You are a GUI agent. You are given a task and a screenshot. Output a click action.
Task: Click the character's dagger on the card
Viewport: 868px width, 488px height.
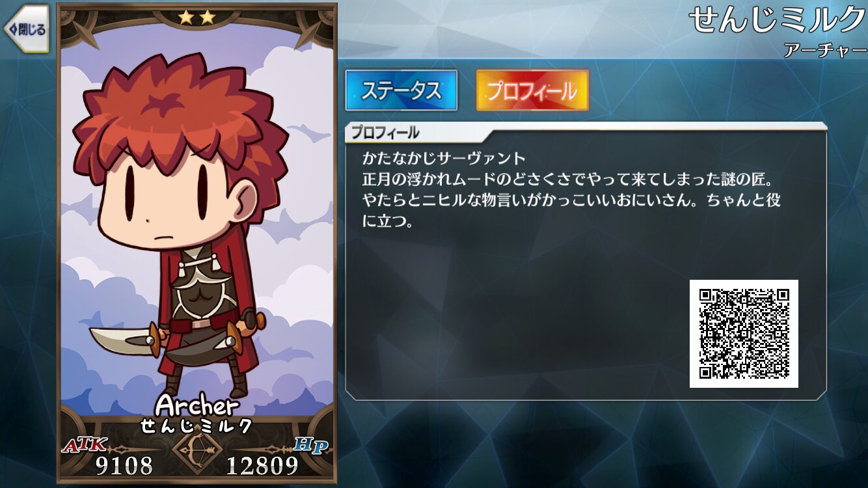pyautogui.click(x=124, y=337)
